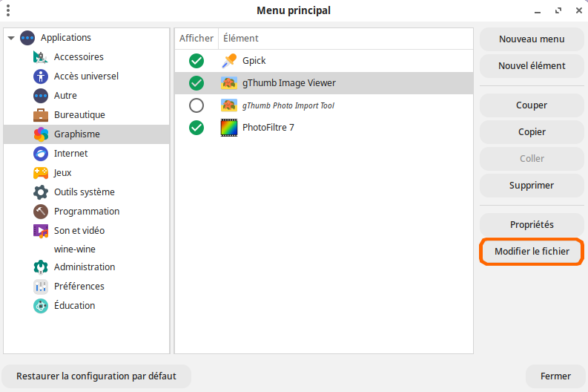The height and width of the screenshot is (392, 588).
Task: Open the Outils système category
Action: [x=84, y=192]
